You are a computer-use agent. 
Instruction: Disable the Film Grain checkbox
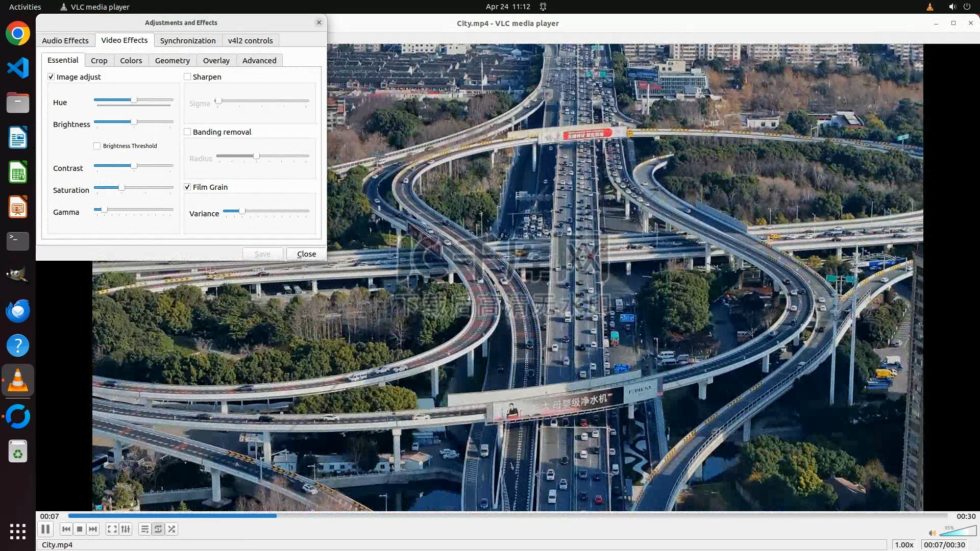coord(187,187)
